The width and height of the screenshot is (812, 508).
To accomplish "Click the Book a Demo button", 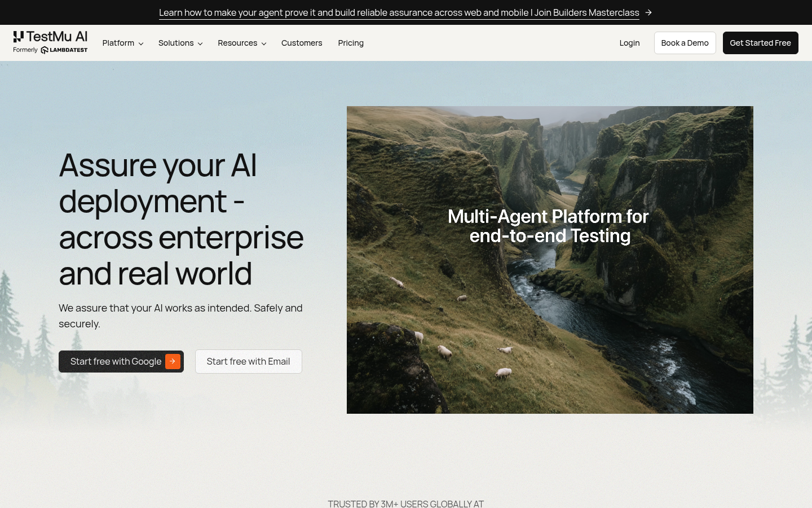I will [685, 43].
